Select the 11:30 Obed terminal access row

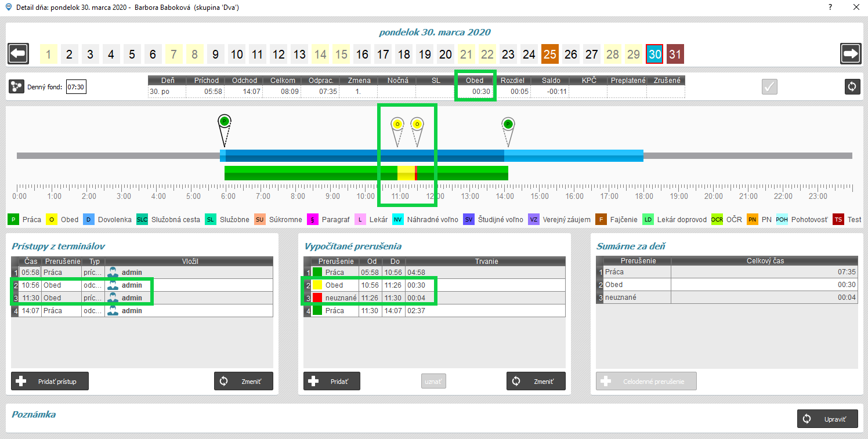(142, 297)
